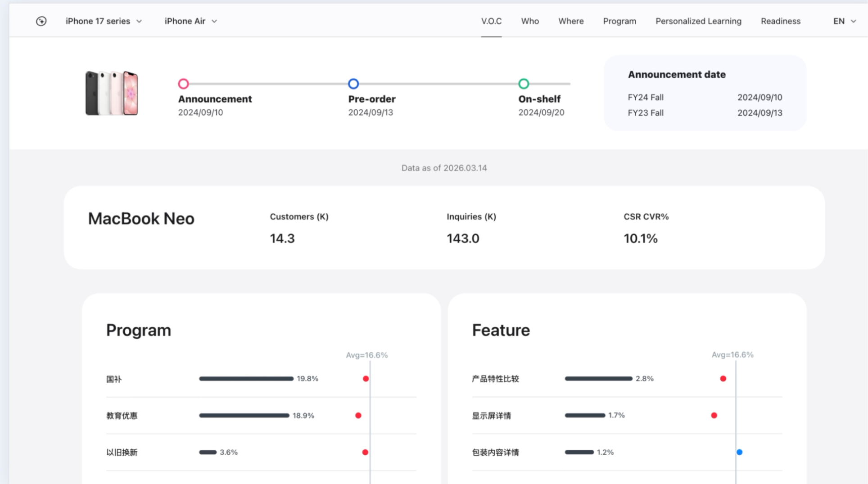This screenshot has height=484, width=868.
Task: Click the 显示屏详情 row label
Action: coord(491,416)
